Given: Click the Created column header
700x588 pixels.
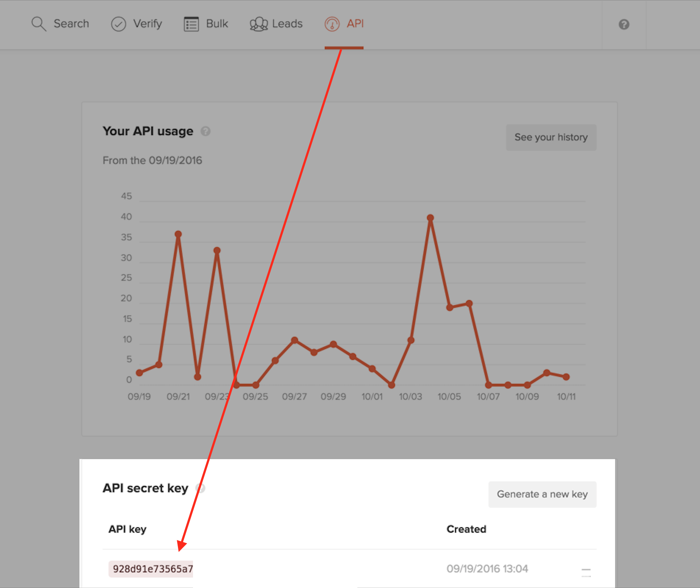Looking at the screenshot, I should click(x=466, y=529).
